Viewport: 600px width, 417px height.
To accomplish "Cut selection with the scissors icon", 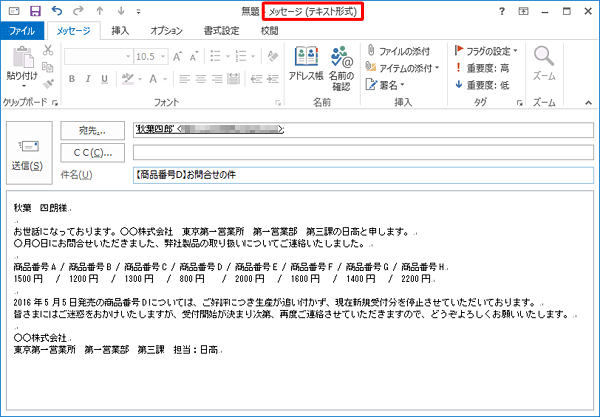I will coord(48,50).
